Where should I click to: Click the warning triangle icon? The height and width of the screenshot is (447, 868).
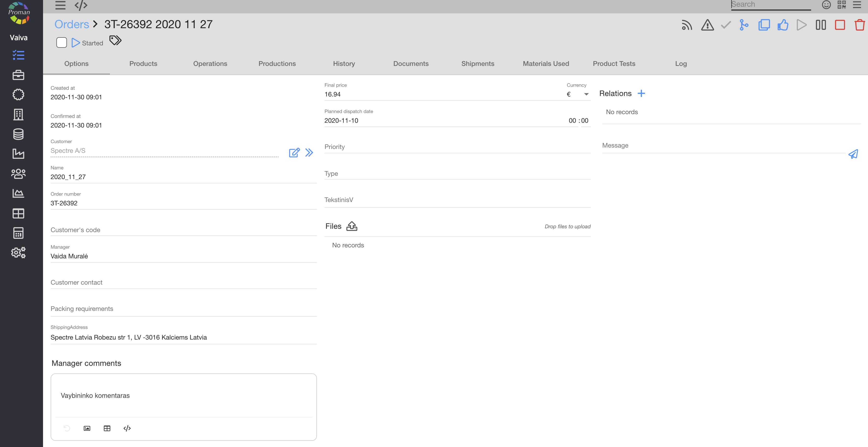(x=707, y=25)
